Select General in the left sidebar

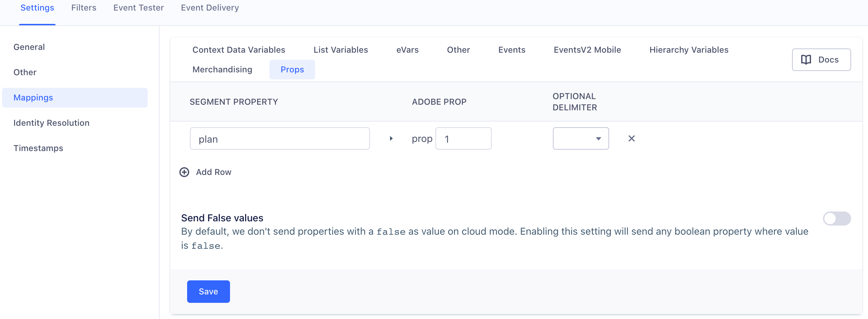click(x=29, y=47)
